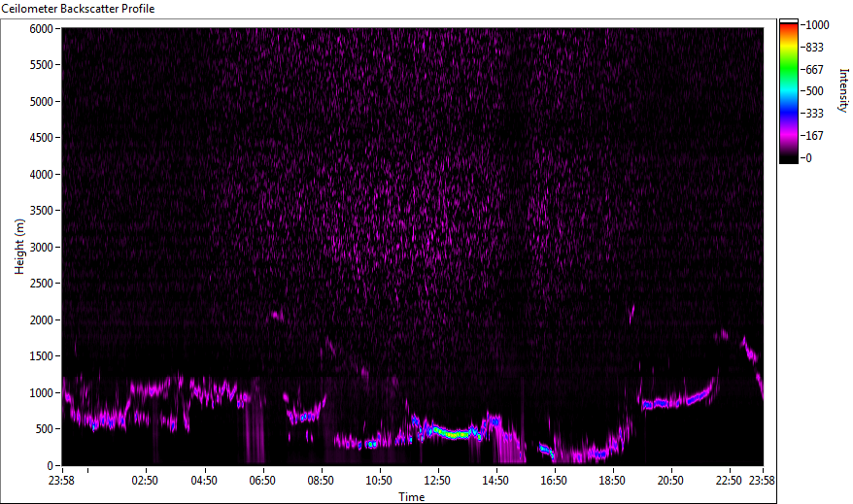This screenshot has height=504, width=853.
Task: Select the 1000 intensity scale label
Action: 817,25
